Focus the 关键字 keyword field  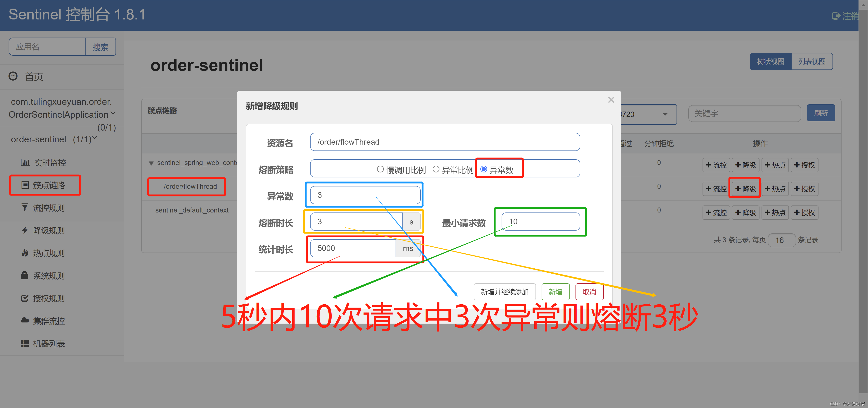(744, 113)
